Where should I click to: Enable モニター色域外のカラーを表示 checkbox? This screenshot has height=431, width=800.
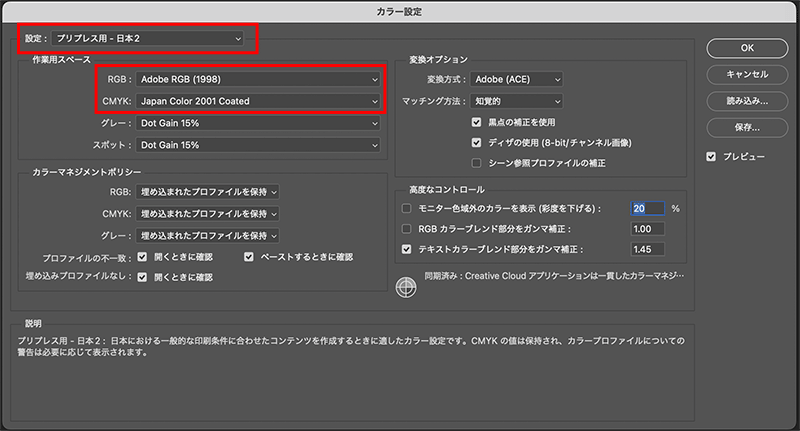tap(407, 208)
